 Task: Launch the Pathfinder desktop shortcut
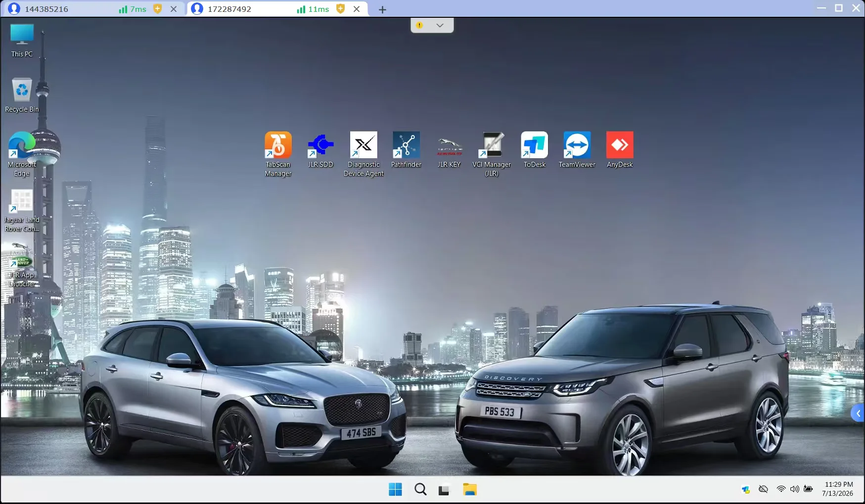click(x=406, y=149)
